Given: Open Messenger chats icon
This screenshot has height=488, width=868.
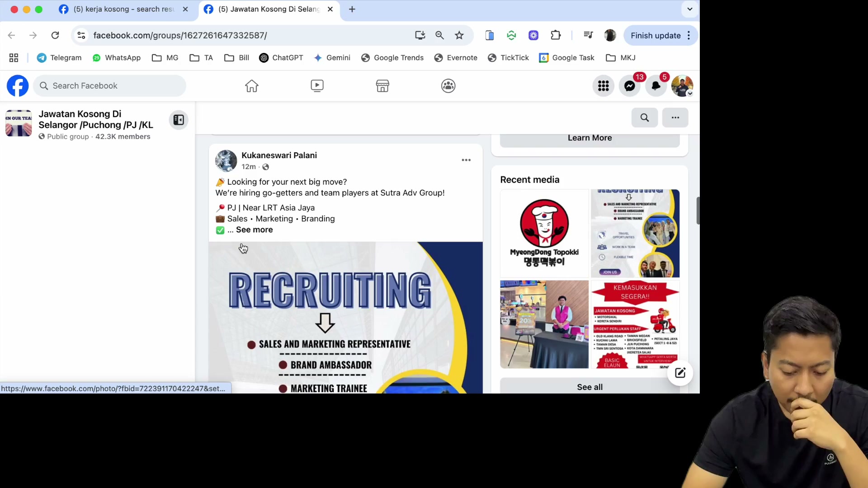Looking at the screenshot, I should 630,86.
